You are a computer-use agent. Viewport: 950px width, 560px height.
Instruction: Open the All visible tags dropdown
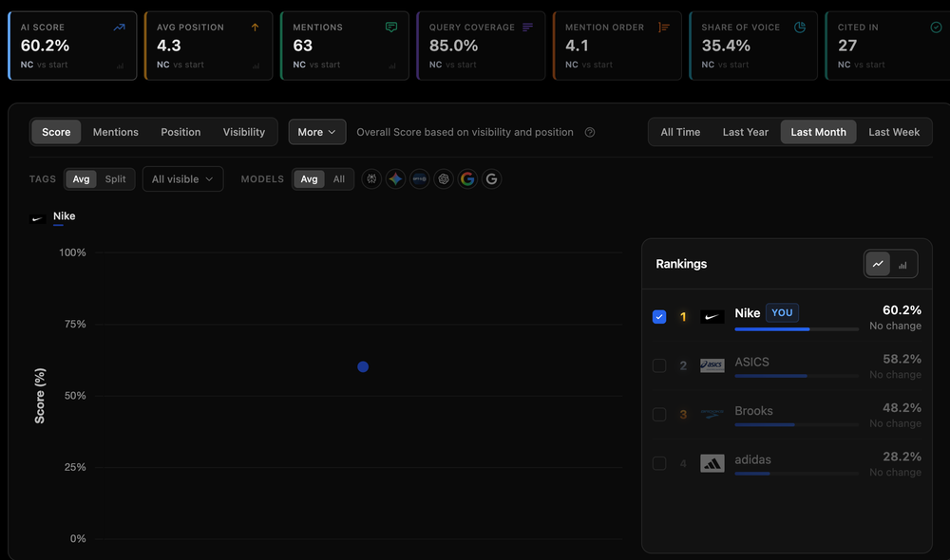tap(182, 178)
